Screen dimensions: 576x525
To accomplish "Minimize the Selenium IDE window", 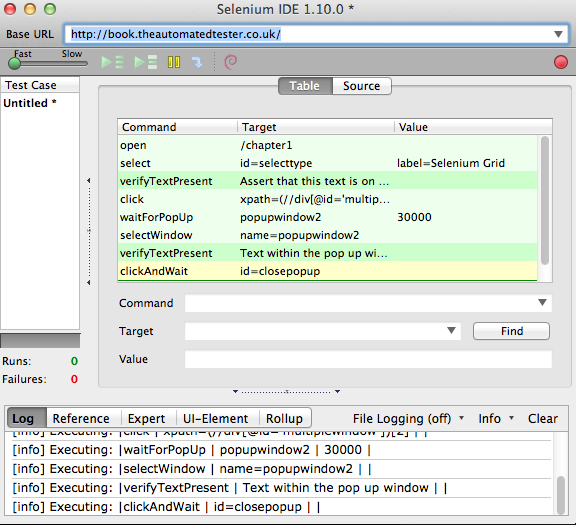I will (x=30, y=9).
